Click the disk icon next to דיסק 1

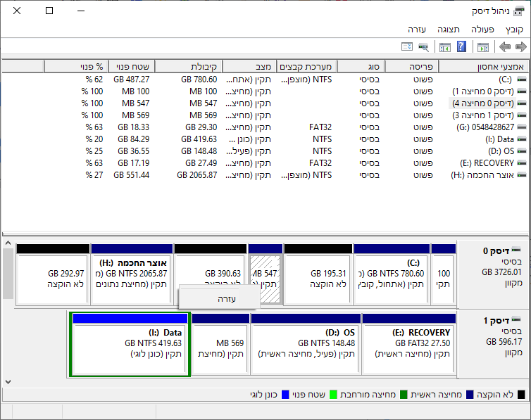pos(516,319)
